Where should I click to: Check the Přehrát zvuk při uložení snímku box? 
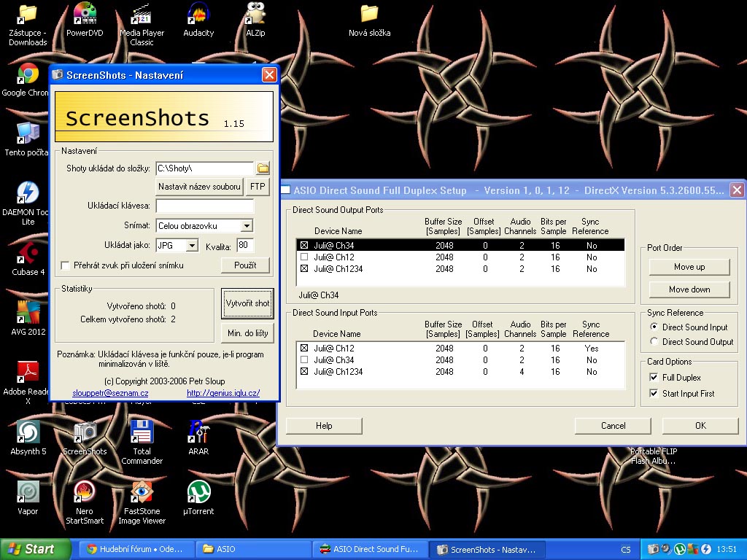(x=65, y=265)
